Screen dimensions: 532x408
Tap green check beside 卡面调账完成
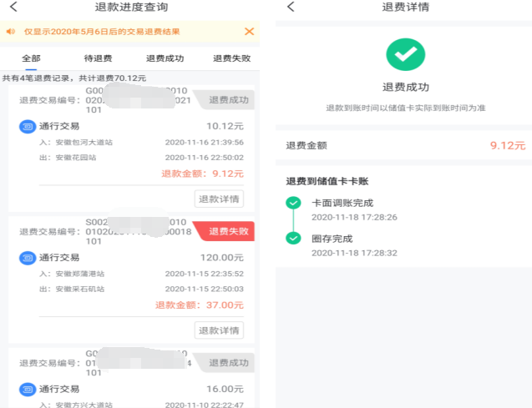pyautogui.click(x=292, y=203)
